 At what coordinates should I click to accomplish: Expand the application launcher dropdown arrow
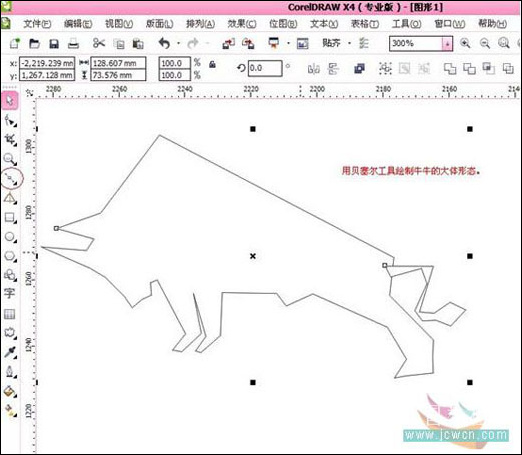tap(289, 43)
